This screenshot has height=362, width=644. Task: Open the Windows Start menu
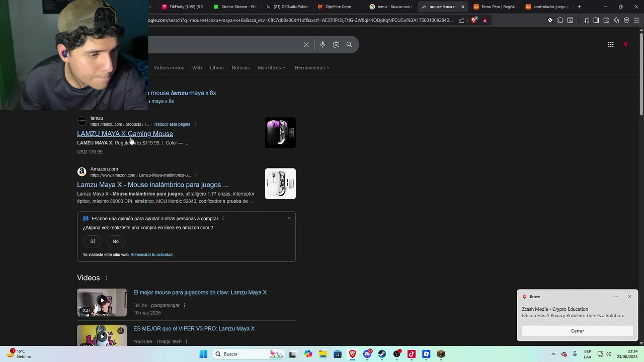point(203,354)
